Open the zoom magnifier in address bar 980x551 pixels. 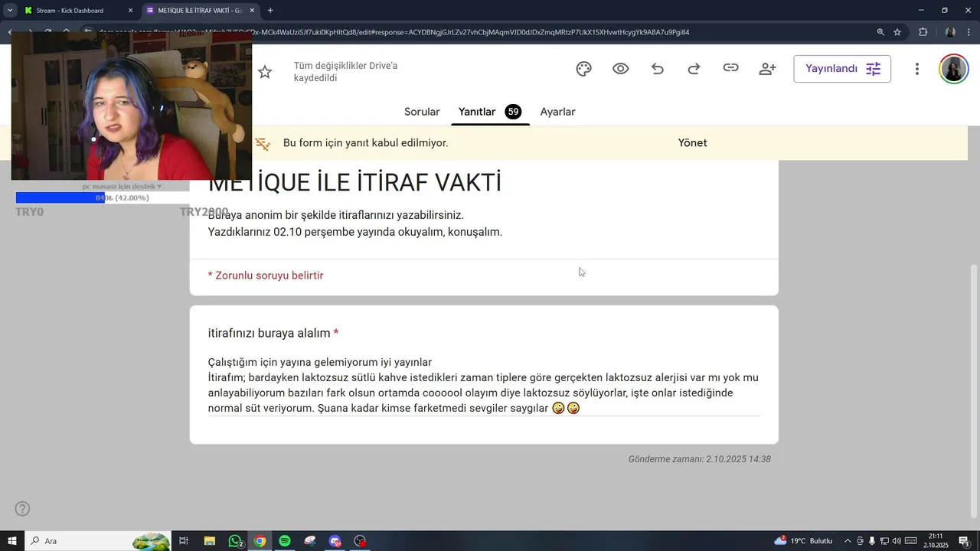click(880, 32)
